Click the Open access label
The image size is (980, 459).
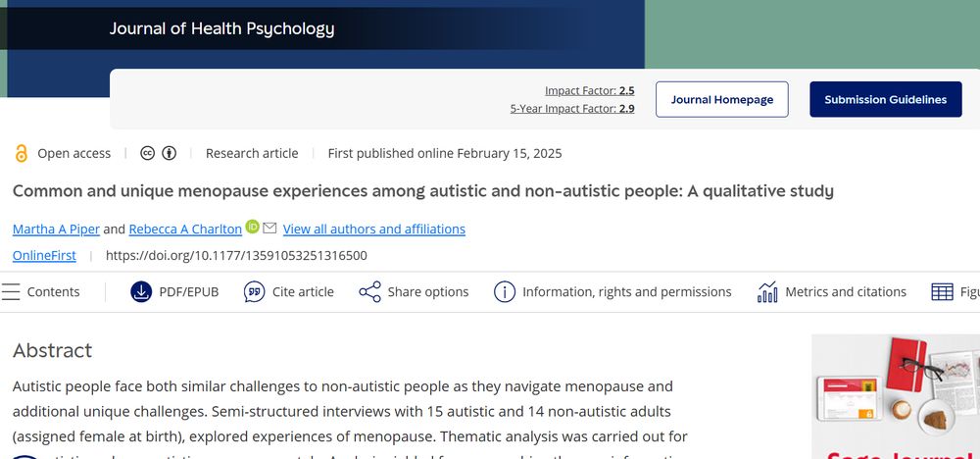(73, 153)
